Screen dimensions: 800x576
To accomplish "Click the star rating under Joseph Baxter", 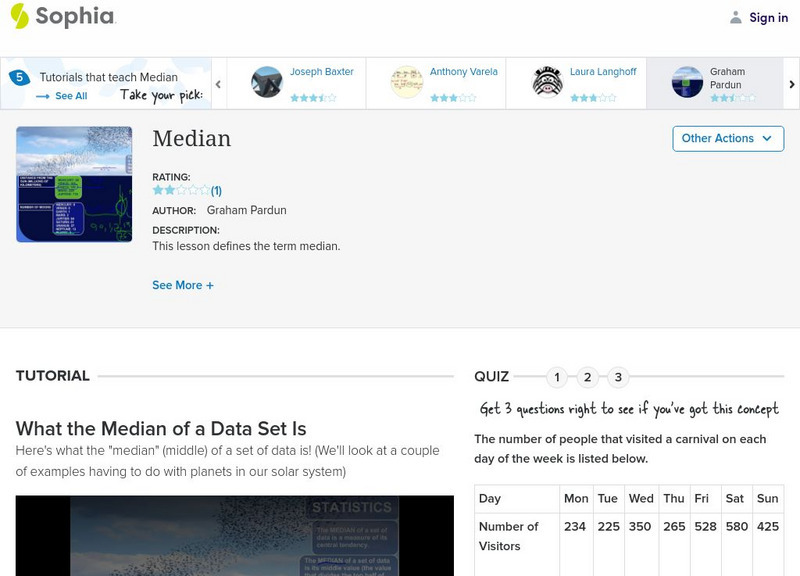I will click(313, 97).
